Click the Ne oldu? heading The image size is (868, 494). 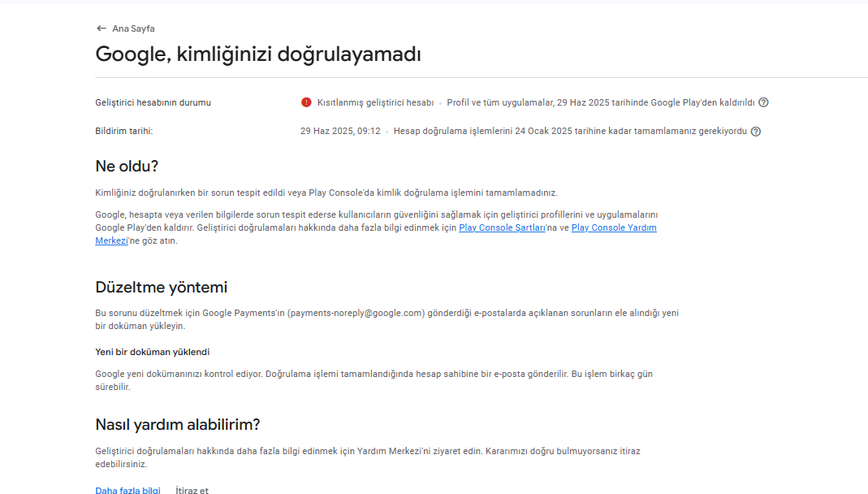click(127, 166)
